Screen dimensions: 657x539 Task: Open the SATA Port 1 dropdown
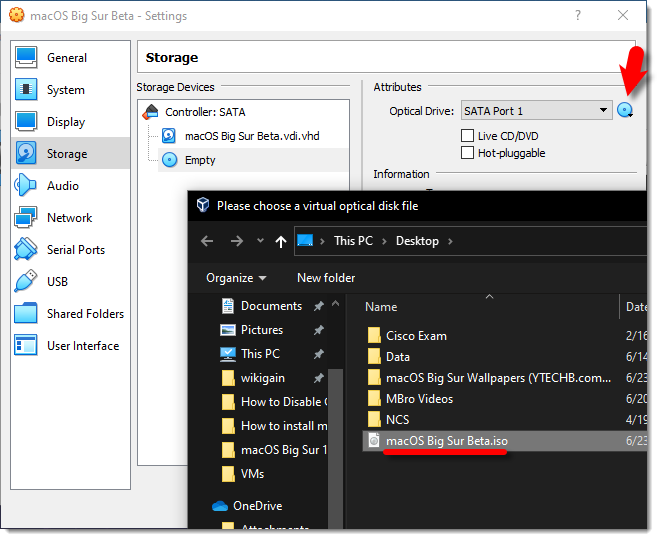tap(536, 111)
